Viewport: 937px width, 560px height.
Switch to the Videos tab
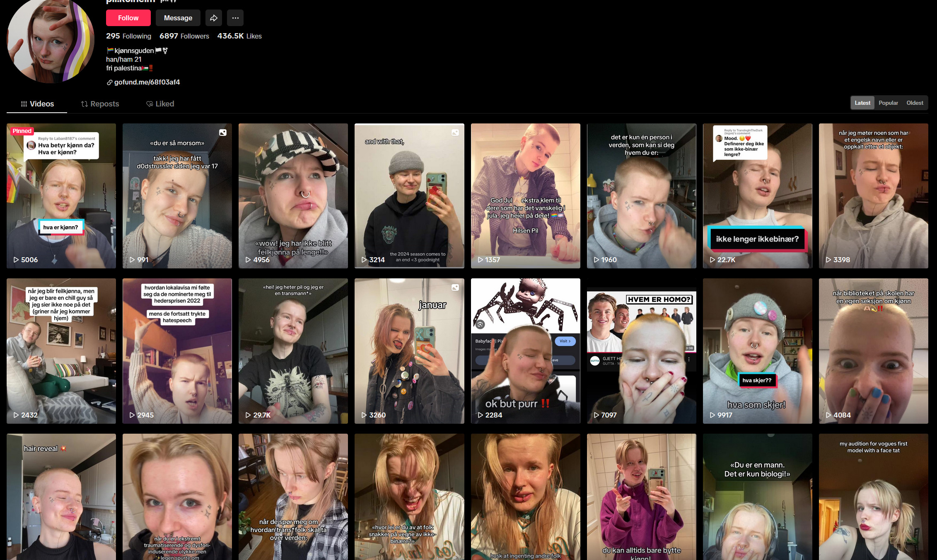[37, 104]
